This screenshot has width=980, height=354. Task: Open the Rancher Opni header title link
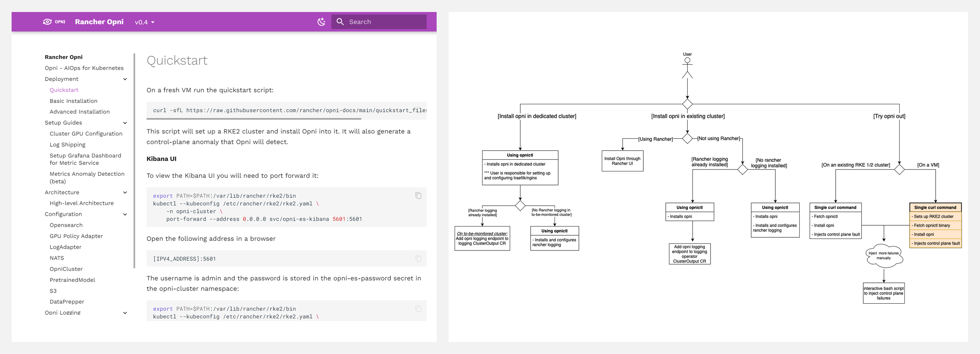point(99,22)
